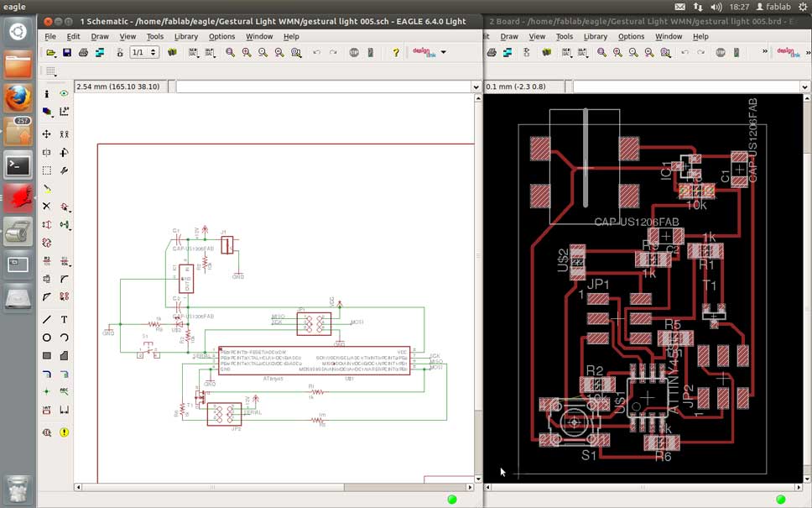Switch to schematic from the Board toolbar
The height and width of the screenshot is (508, 812).
[x=527, y=52]
